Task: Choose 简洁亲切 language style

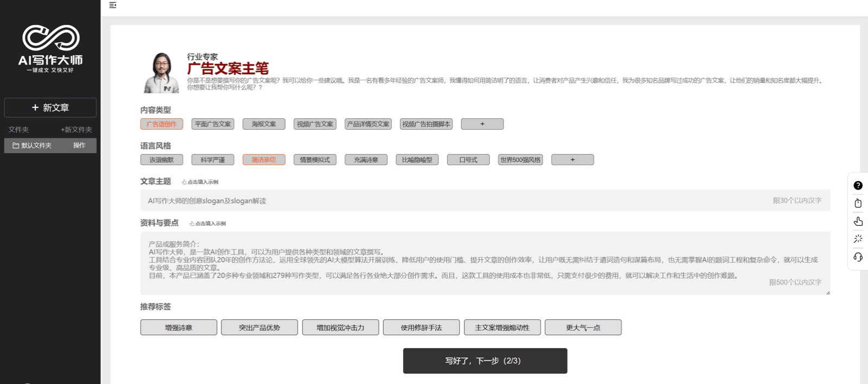Action: pos(264,160)
